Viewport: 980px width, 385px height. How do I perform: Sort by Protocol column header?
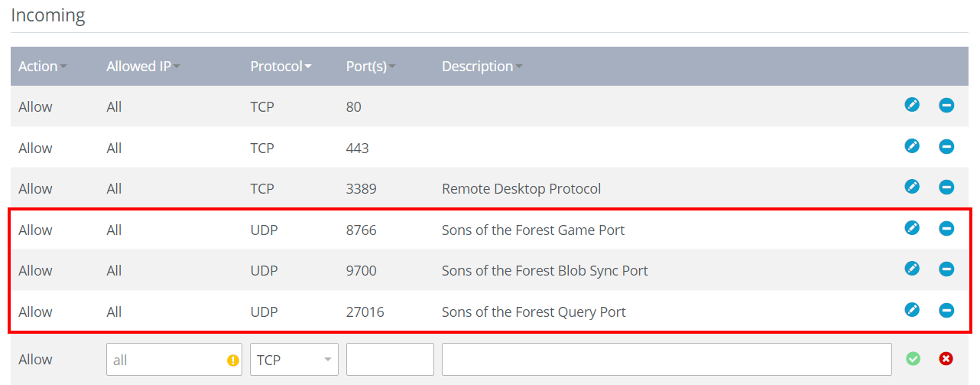click(x=281, y=67)
